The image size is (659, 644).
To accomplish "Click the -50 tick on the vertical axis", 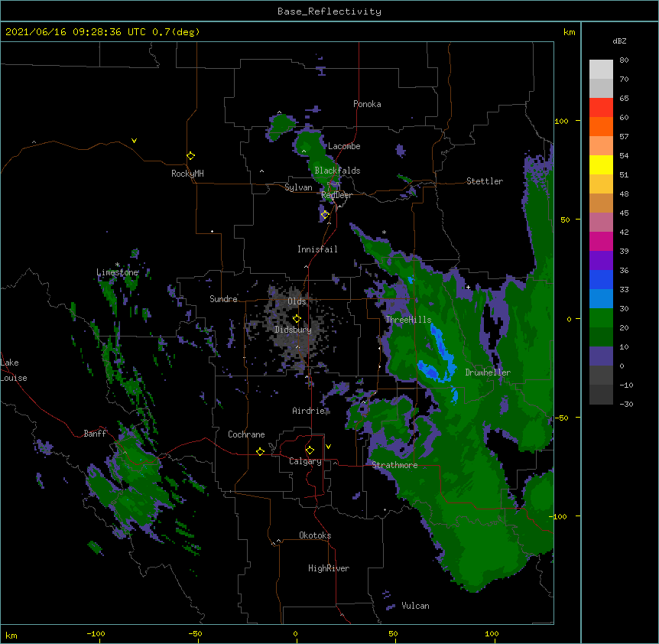I will [x=561, y=418].
